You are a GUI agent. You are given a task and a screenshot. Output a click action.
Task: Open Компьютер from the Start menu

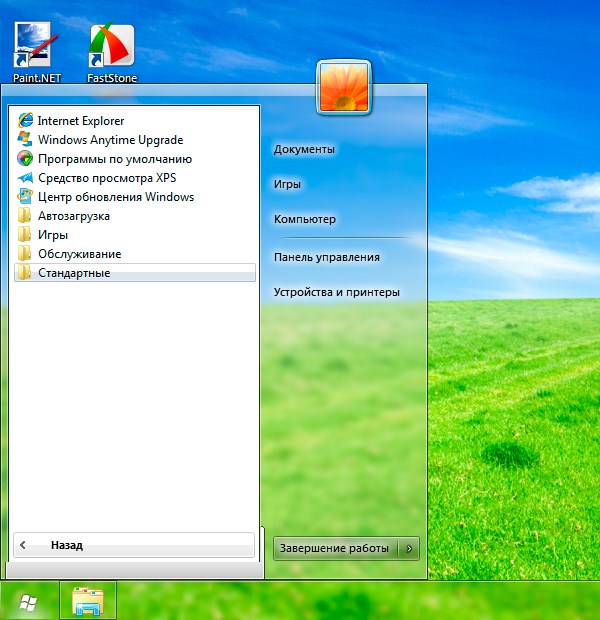(305, 219)
